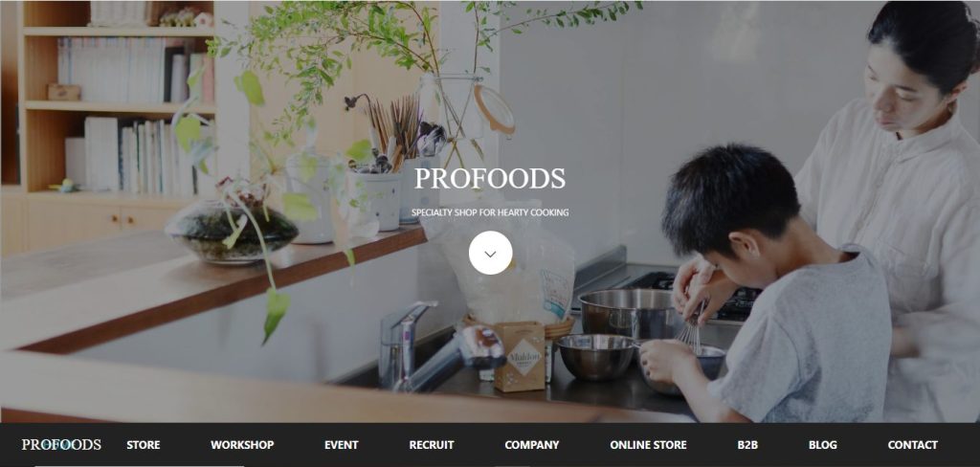Select RECRUIT in the navigation bar
Image resolution: width=980 pixels, height=467 pixels.
pyautogui.click(x=432, y=445)
